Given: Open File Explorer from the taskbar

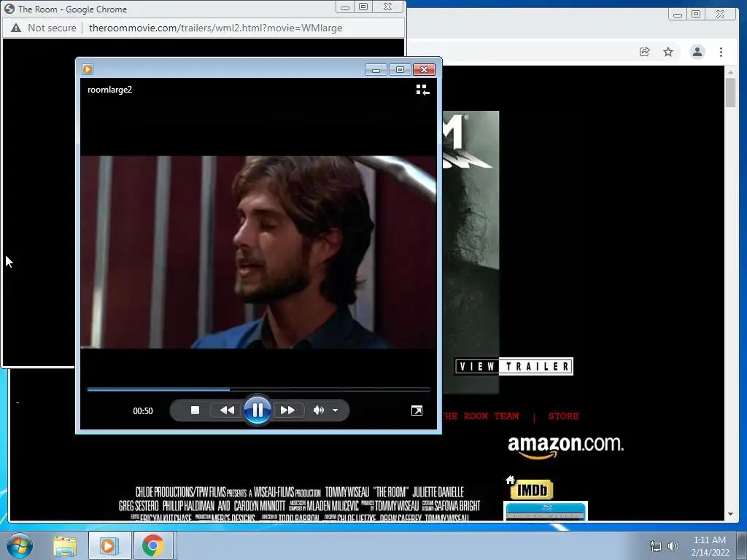Looking at the screenshot, I should pos(65,546).
